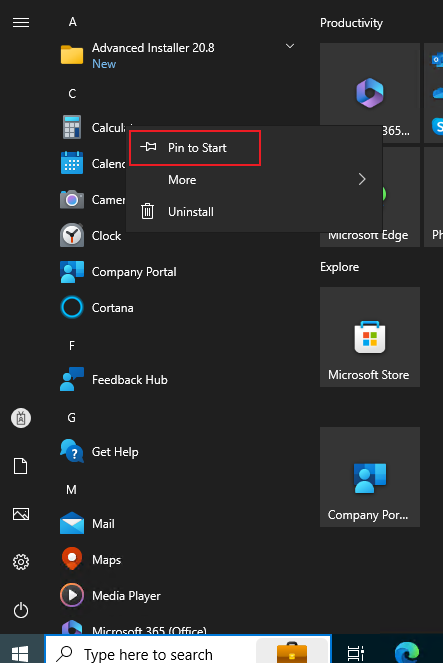The height and width of the screenshot is (663, 443).
Task: Click Feedback Hub label
Action: pos(130,380)
